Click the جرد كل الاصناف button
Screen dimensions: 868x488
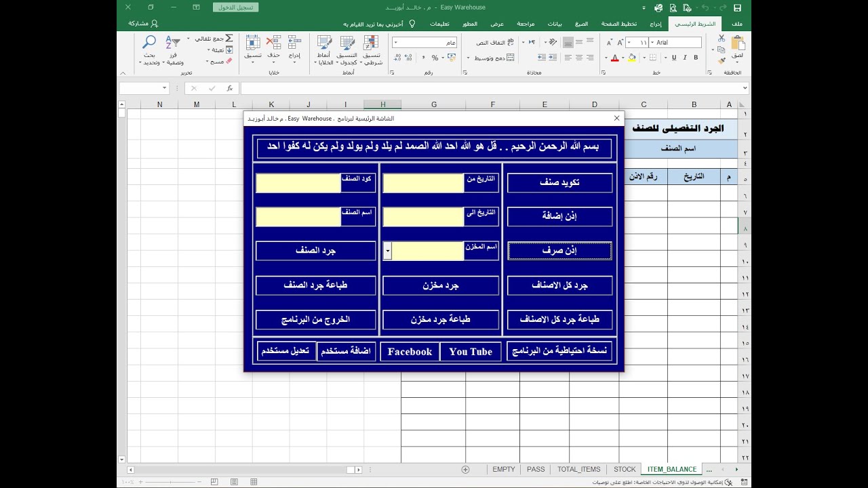pyautogui.click(x=559, y=285)
